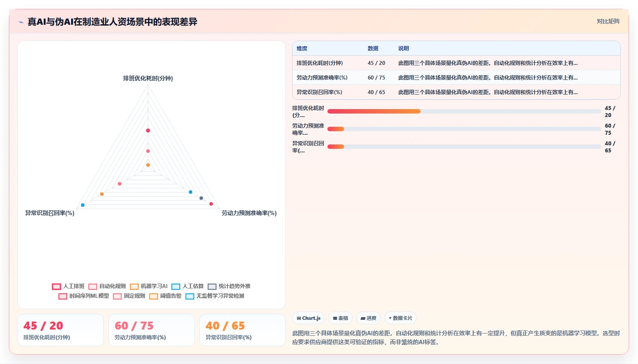Toggle the 自动化规则 legend item
The width and height of the screenshot is (638, 364).
(x=107, y=286)
